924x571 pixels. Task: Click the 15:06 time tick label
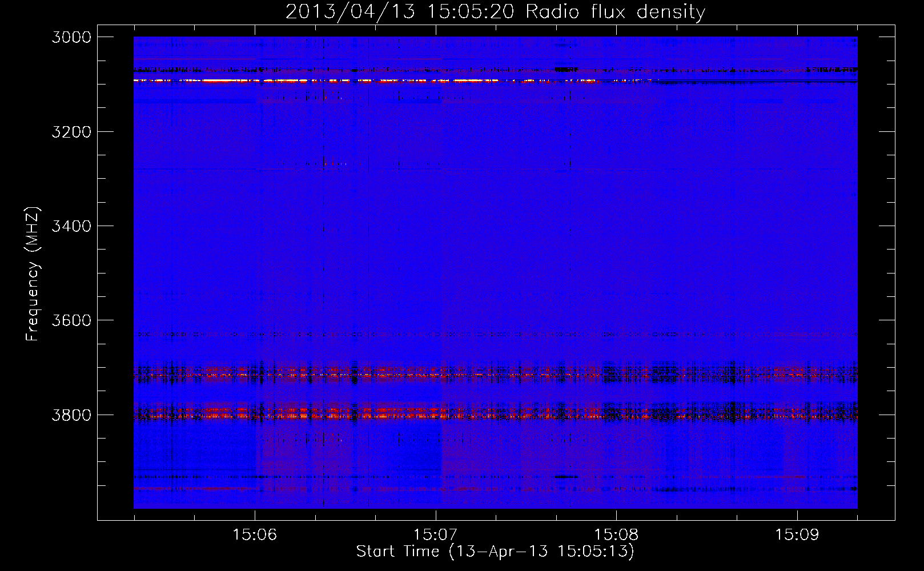click(255, 534)
